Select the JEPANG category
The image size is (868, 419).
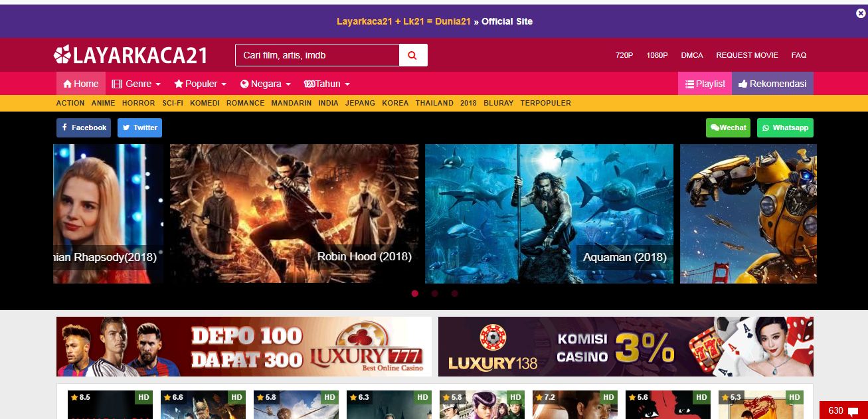[x=360, y=103]
